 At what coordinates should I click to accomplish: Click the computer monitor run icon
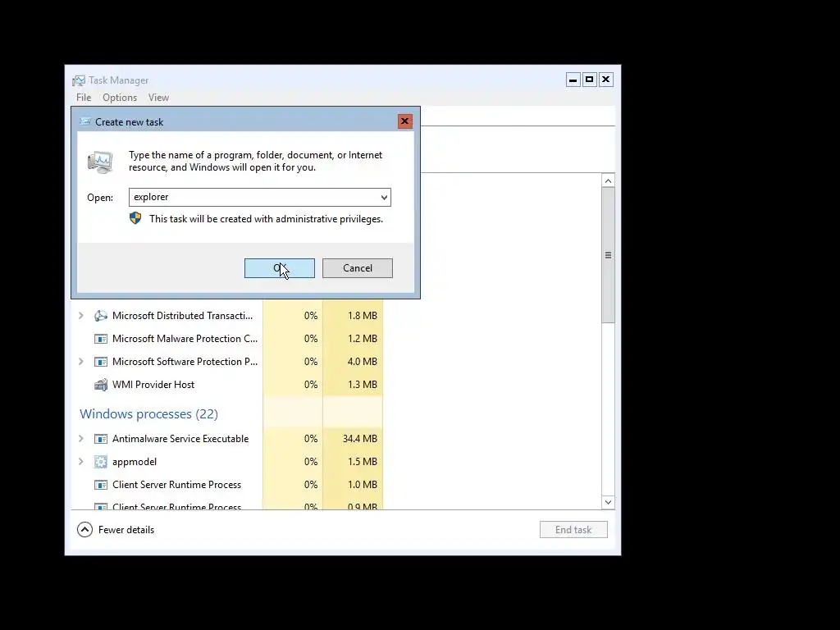tap(100, 162)
